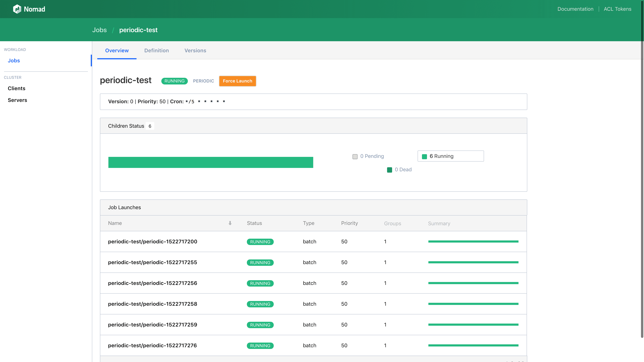Open Clients in the cluster sidebar

(x=16, y=88)
